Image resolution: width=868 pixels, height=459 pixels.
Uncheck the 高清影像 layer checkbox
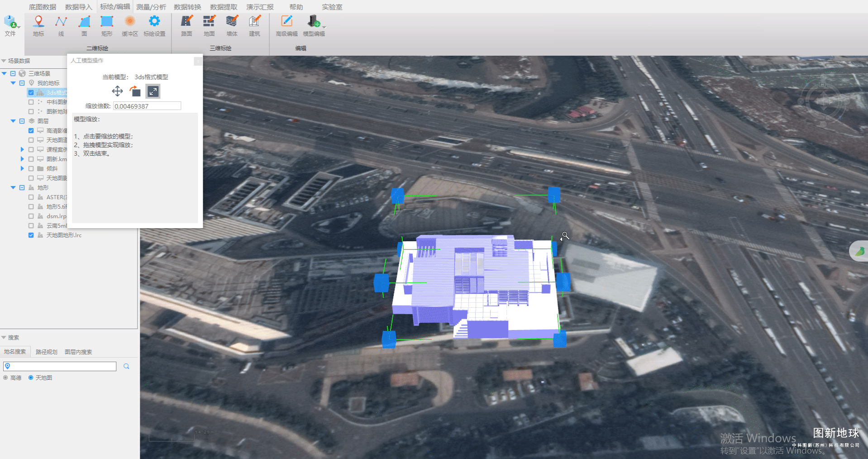31,130
